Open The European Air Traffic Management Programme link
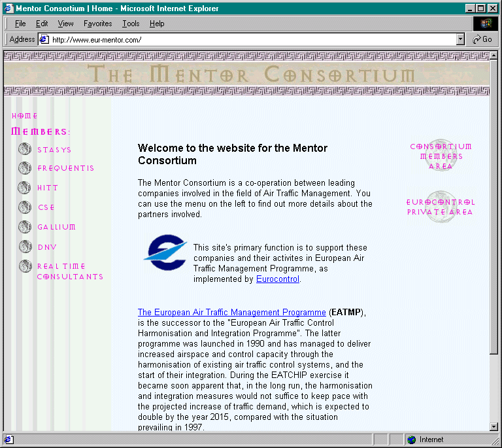Viewport: 502px width, 448px height. click(232, 312)
